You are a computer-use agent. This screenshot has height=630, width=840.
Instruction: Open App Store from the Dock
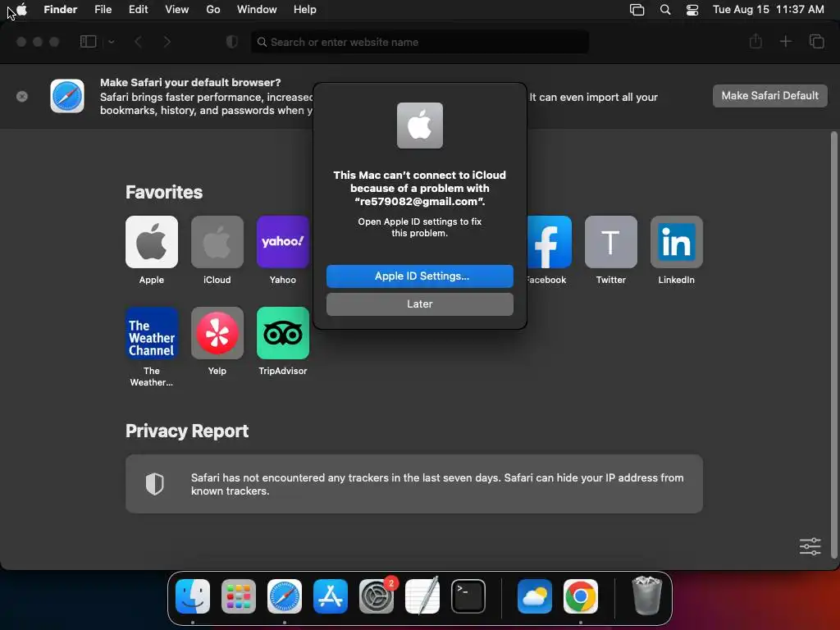coord(330,596)
